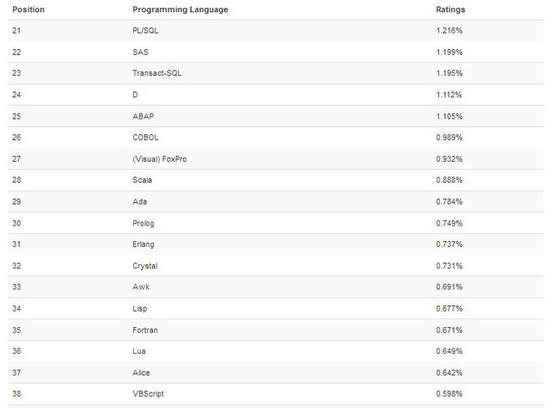Click the COBOL language name
Screen dimensions: 550x408
click(x=145, y=138)
